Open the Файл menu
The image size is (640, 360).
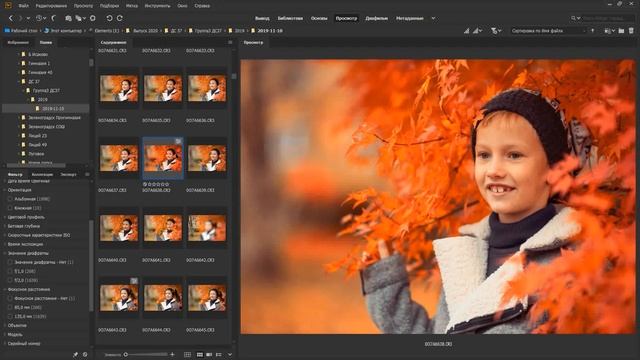click(x=24, y=6)
